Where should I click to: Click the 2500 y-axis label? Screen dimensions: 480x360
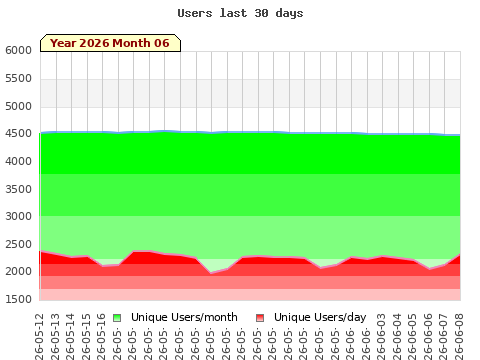click(18, 244)
